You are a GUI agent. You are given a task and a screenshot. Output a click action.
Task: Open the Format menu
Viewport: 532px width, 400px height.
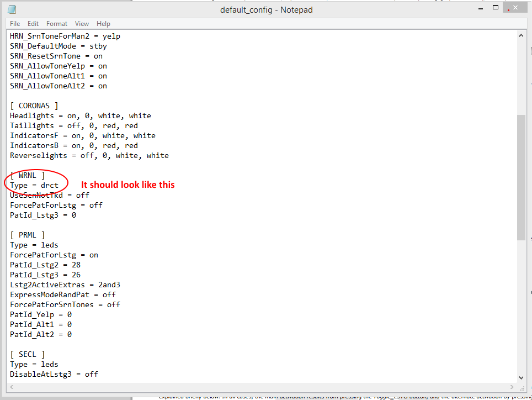(x=57, y=24)
